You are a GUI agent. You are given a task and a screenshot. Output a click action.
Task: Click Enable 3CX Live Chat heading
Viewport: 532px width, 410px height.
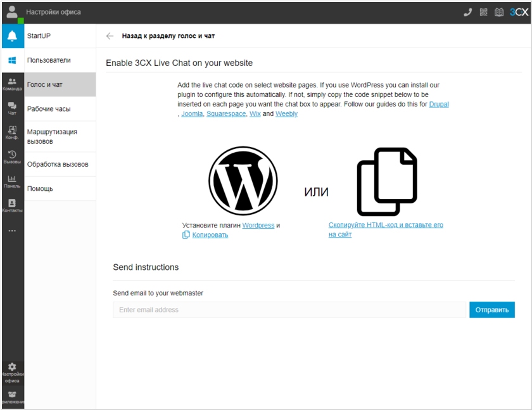tap(179, 63)
